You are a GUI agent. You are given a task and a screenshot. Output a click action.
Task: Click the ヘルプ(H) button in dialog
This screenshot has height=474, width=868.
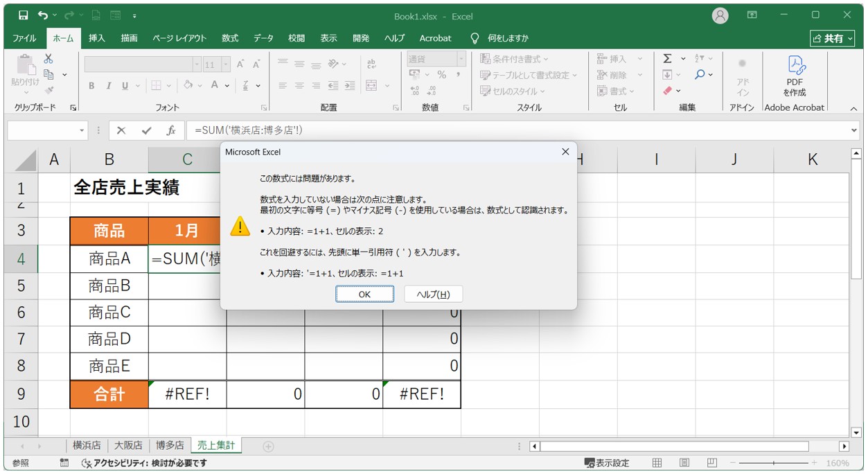tap(433, 295)
